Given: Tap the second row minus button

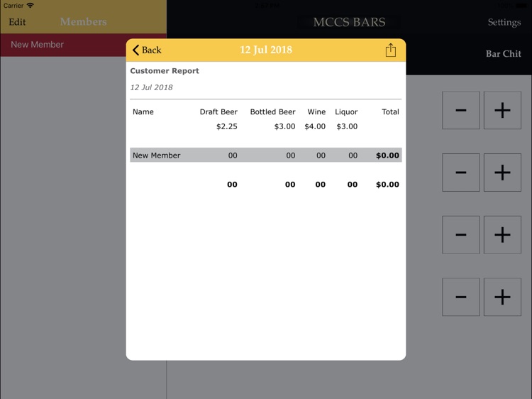Looking at the screenshot, I should point(461,172).
